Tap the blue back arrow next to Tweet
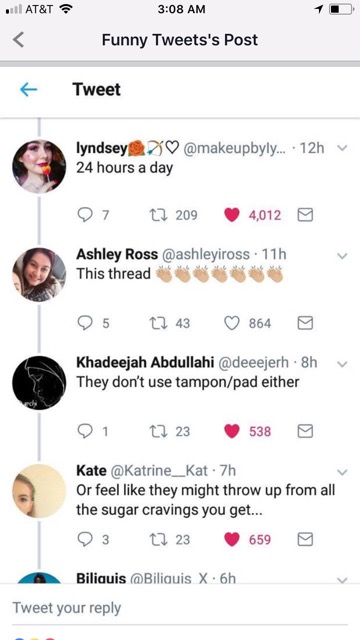Screen dimensions: 360x640 pyautogui.click(x=29, y=90)
